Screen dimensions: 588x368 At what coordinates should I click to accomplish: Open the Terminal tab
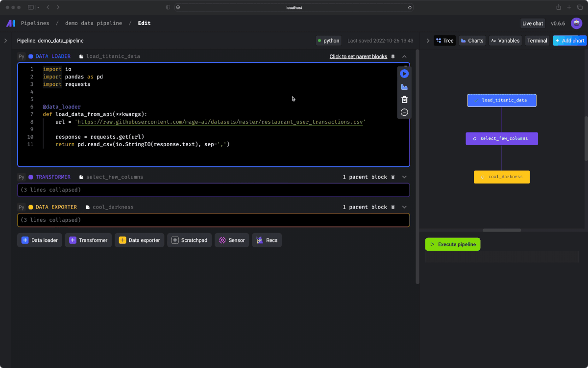537,41
